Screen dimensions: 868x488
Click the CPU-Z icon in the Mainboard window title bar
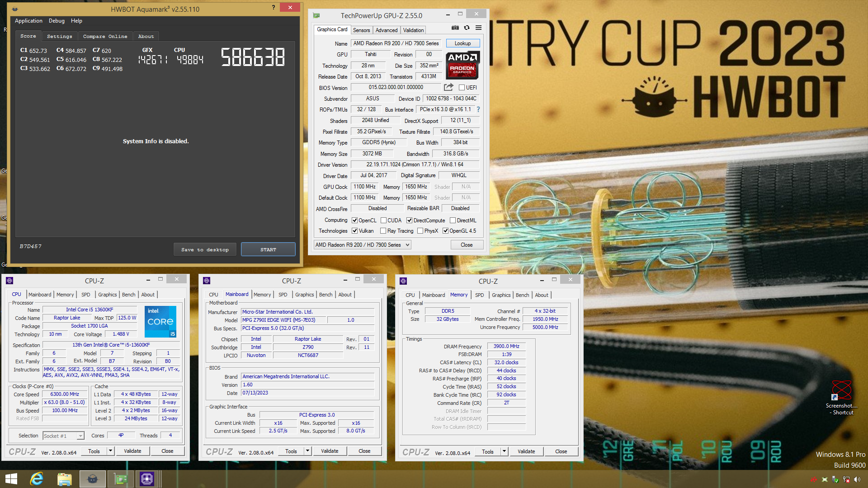click(x=207, y=281)
